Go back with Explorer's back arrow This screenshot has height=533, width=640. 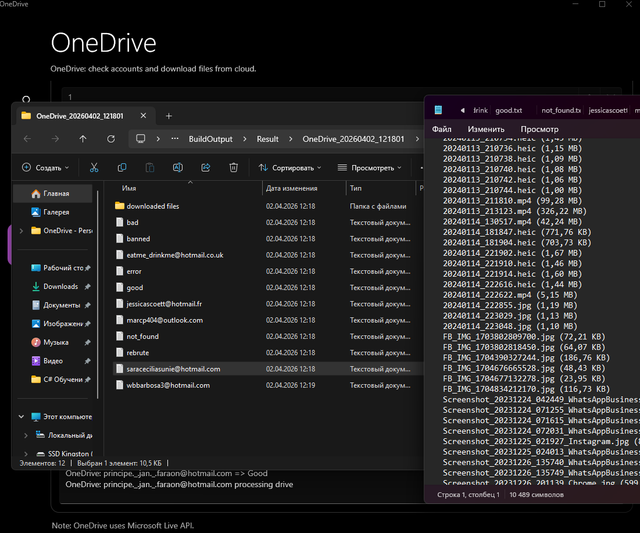pos(27,139)
